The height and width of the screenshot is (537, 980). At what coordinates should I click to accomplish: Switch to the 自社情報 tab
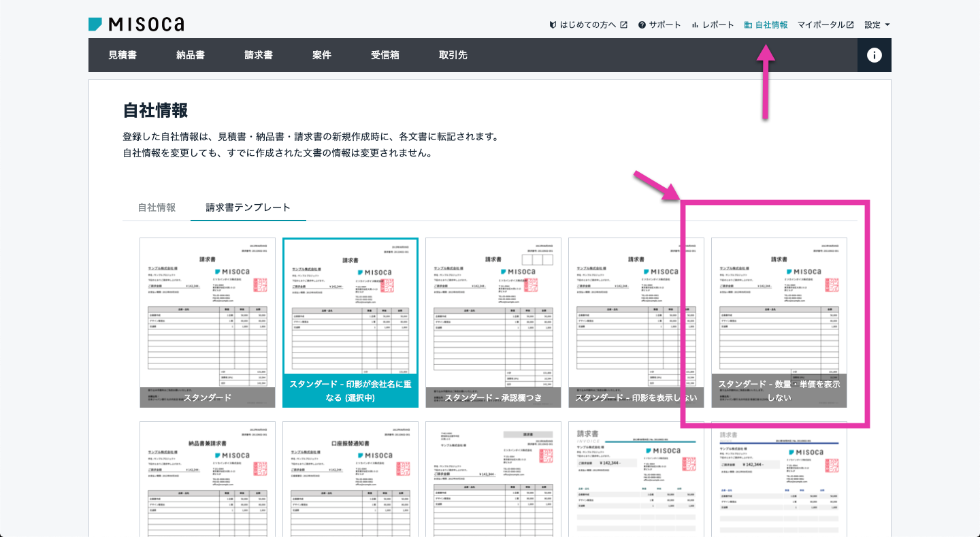click(157, 208)
